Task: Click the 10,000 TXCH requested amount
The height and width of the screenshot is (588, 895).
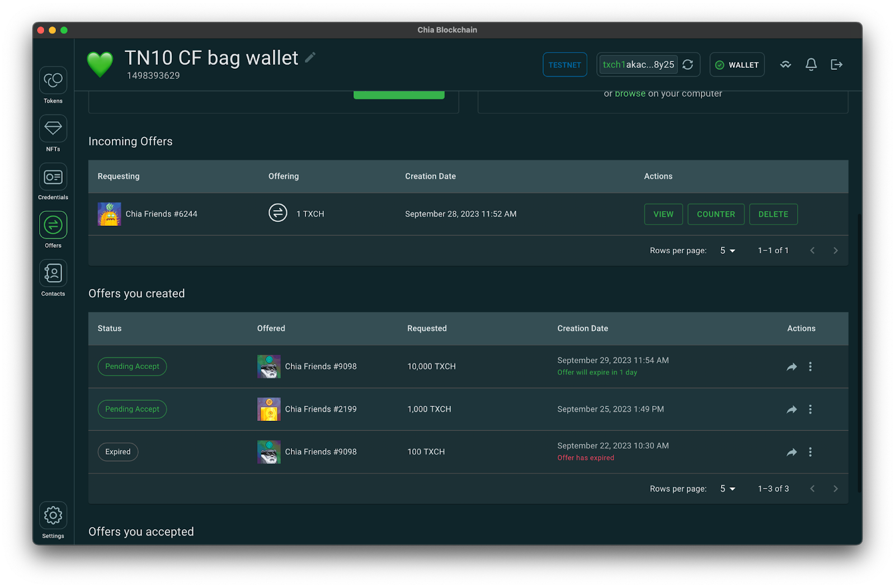Action: [431, 367]
